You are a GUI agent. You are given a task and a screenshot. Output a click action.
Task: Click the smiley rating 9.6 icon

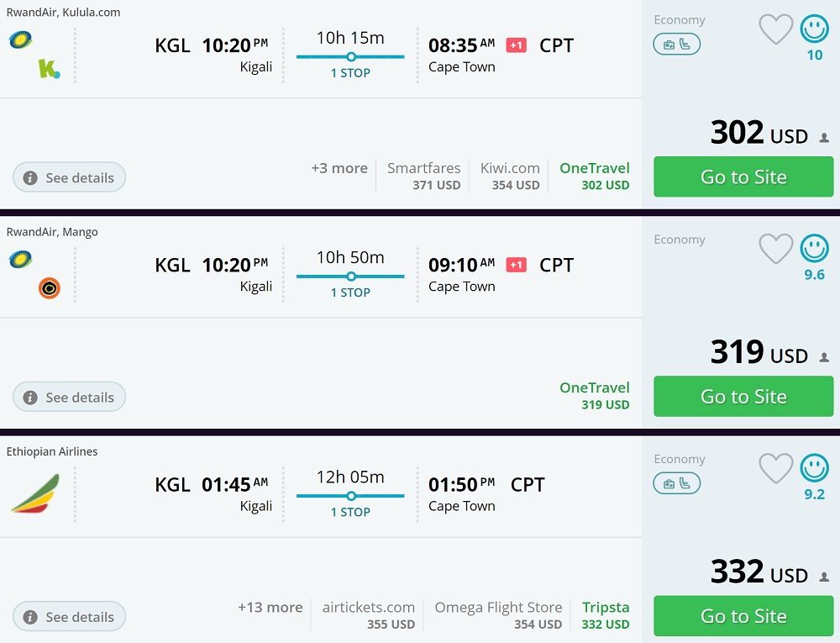(x=814, y=249)
